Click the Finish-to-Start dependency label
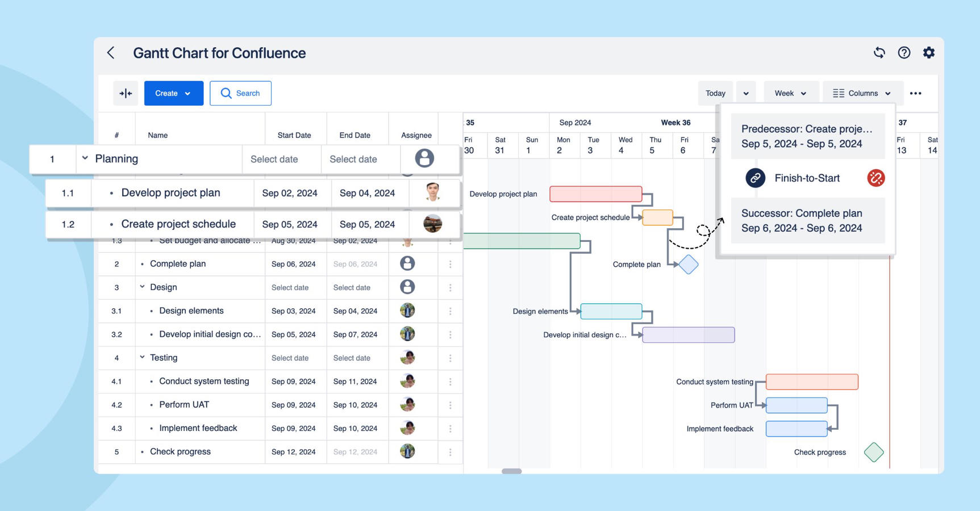This screenshot has height=511, width=980. pyautogui.click(x=807, y=178)
